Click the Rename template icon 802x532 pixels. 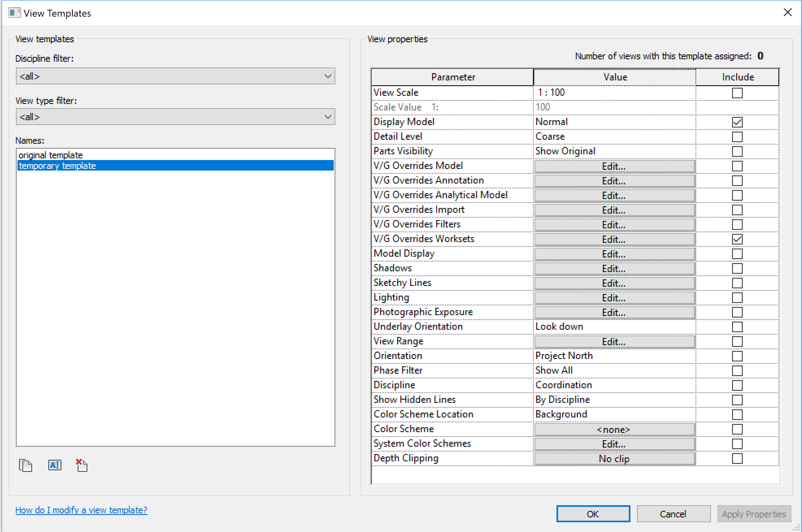tap(54, 465)
